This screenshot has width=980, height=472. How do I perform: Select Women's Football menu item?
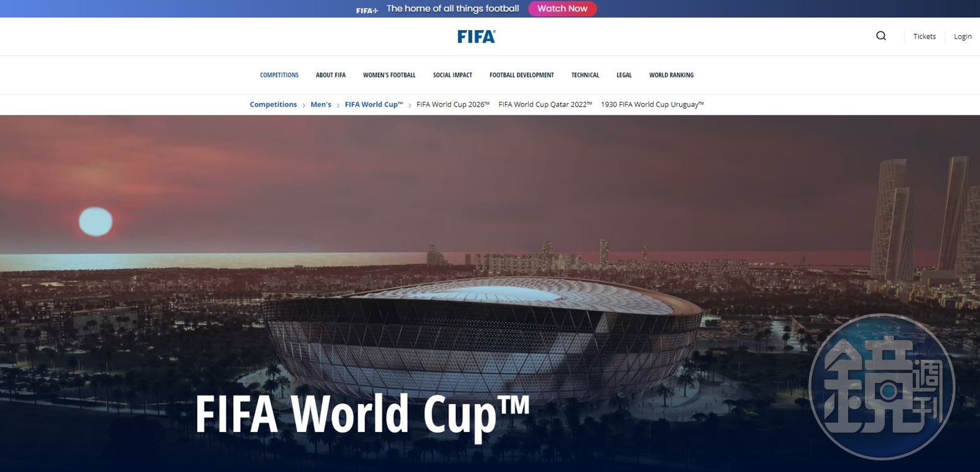(389, 75)
